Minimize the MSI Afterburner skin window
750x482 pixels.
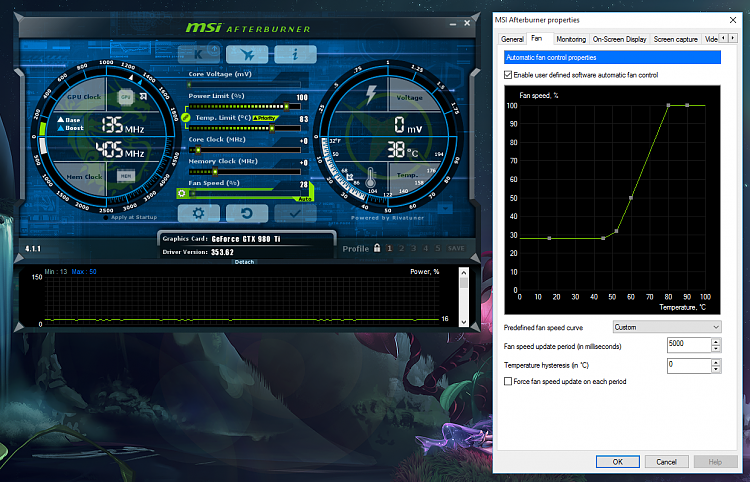[x=452, y=23]
